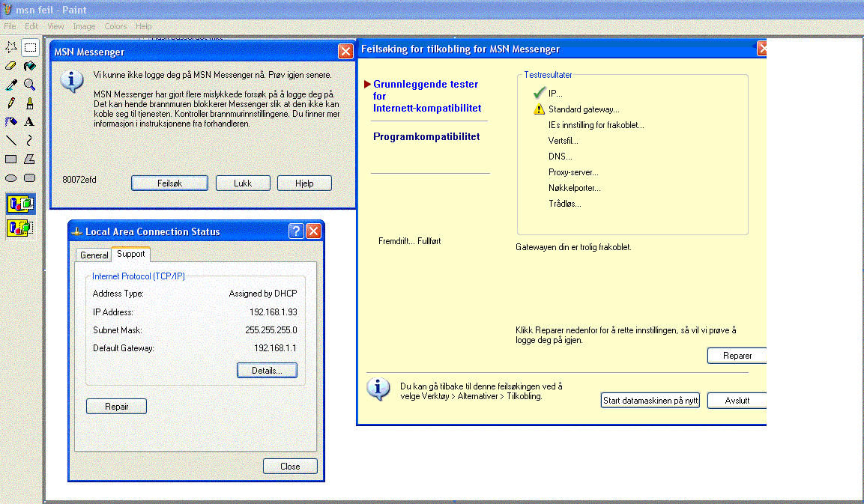Click default gateway value 192.168.1.1
This screenshot has height=504, width=864.
tap(275, 348)
